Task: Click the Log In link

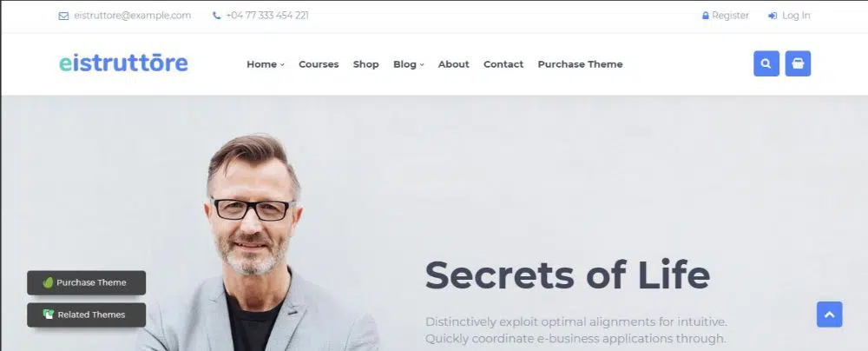Action: (796, 16)
